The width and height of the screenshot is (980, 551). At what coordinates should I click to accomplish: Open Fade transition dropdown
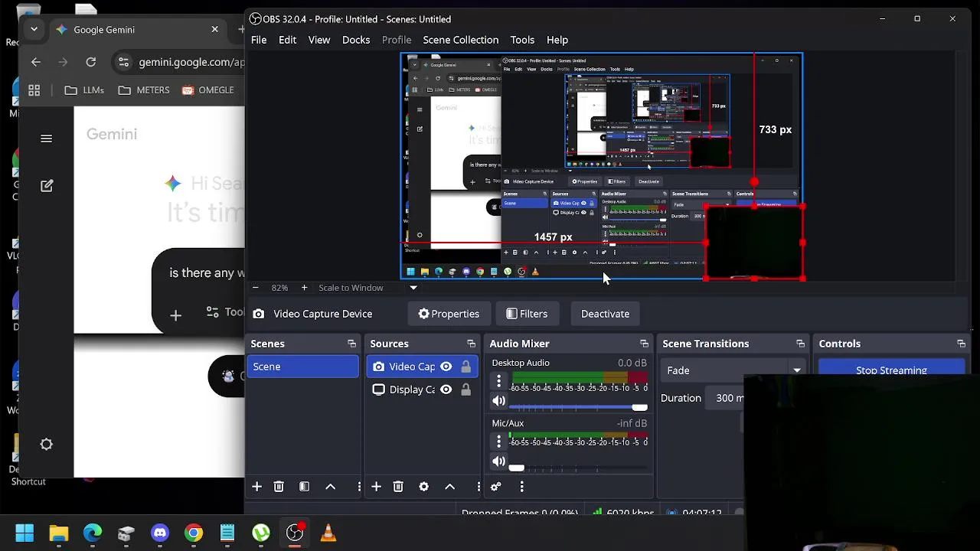click(x=733, y=370)
